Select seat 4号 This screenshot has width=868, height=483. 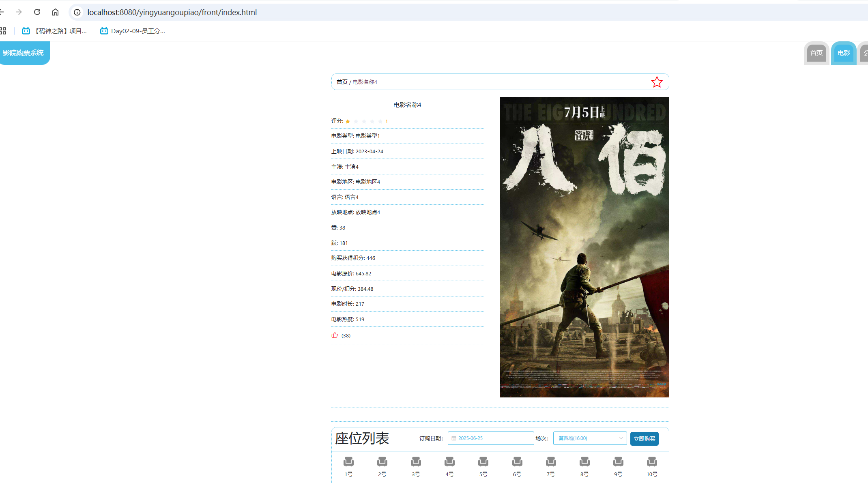pyautogui.click(x=449, y=466)
